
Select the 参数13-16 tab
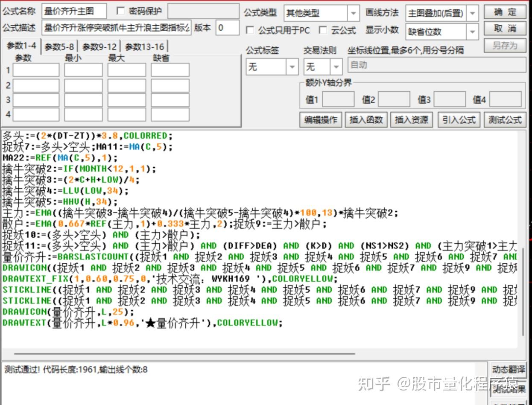click(x=144, y=47)
